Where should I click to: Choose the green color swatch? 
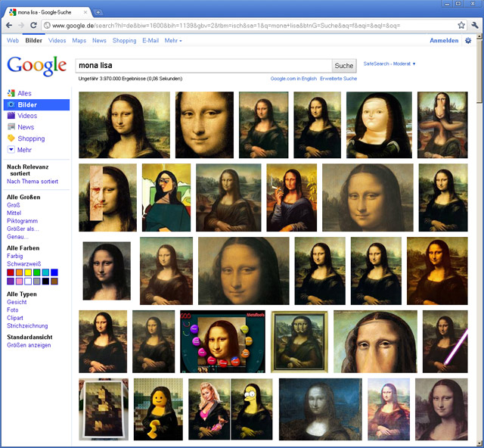[37, 272]
